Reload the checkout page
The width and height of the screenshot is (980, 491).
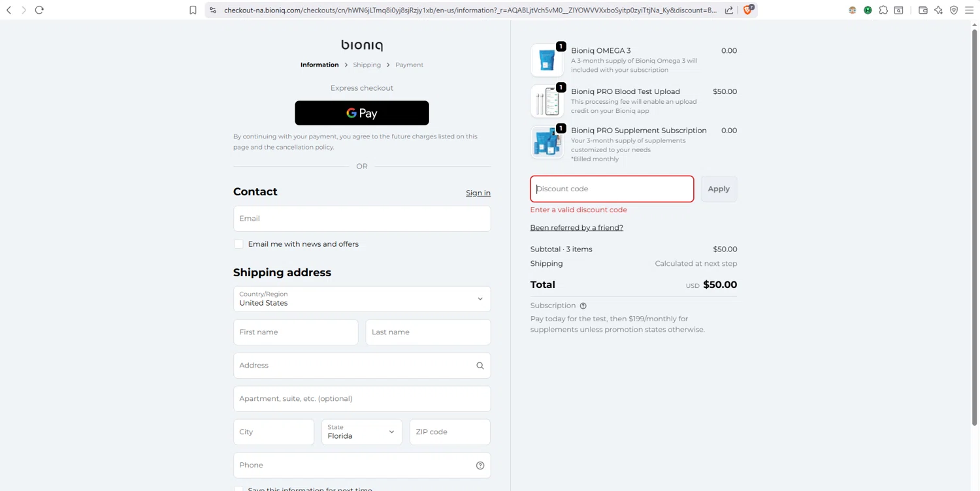[39, 10]
